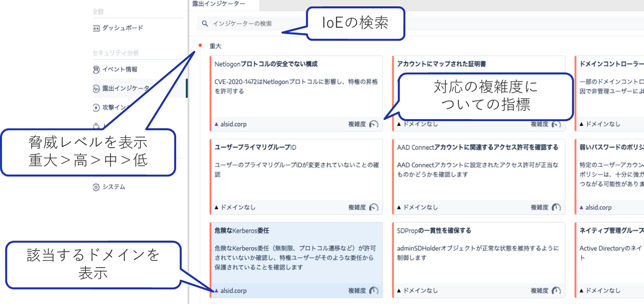Screen dimensions: 644x304
Task: Click 複雑度 label on SDProp card
Action: click(540, 291)
